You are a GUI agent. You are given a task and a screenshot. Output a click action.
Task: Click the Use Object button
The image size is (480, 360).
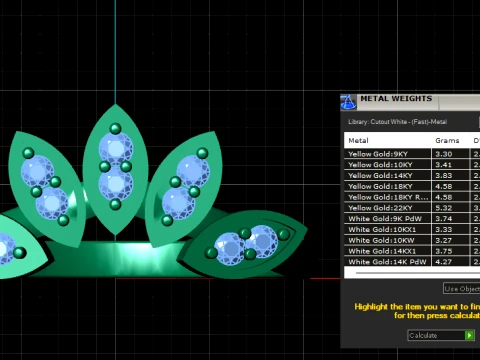point(462,289)
